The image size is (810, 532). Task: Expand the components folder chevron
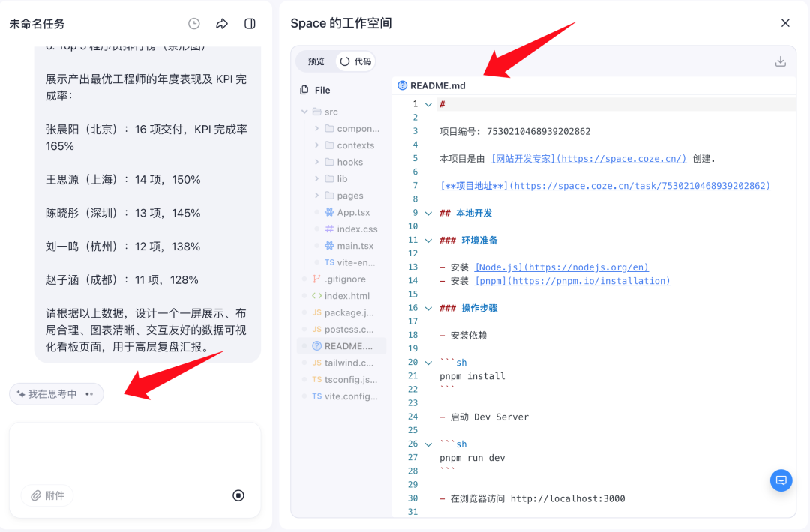pos(316,128)
